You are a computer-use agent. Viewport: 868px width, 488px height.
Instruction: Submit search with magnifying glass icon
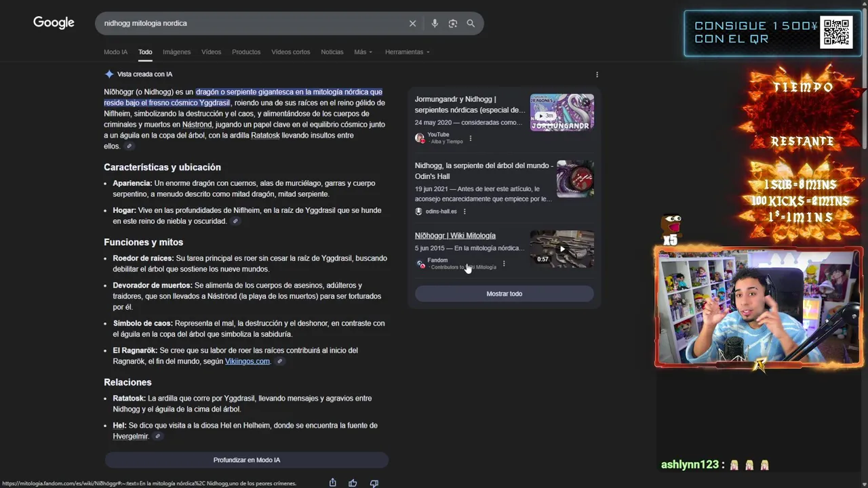click(x=471, y=23)
